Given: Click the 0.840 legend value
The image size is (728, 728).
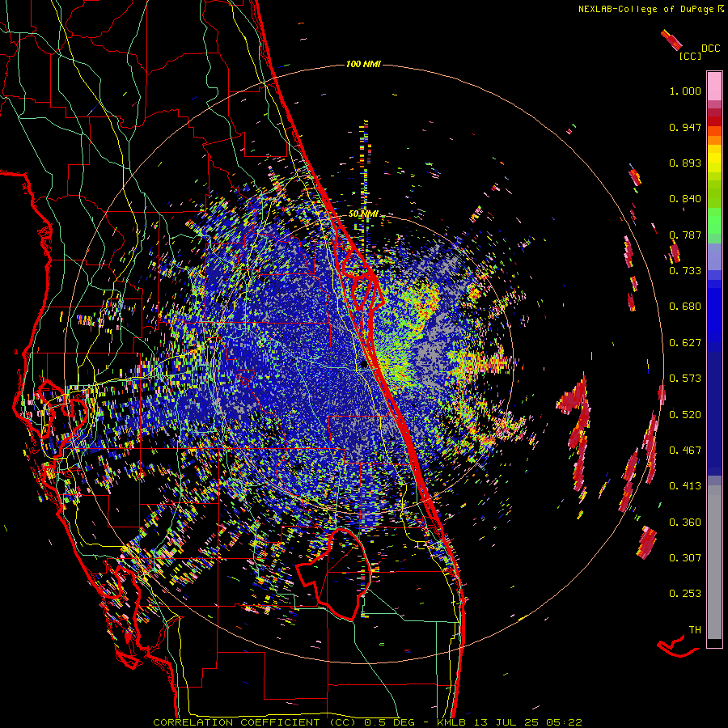Looking at the screenshot, I should [685, 199].
